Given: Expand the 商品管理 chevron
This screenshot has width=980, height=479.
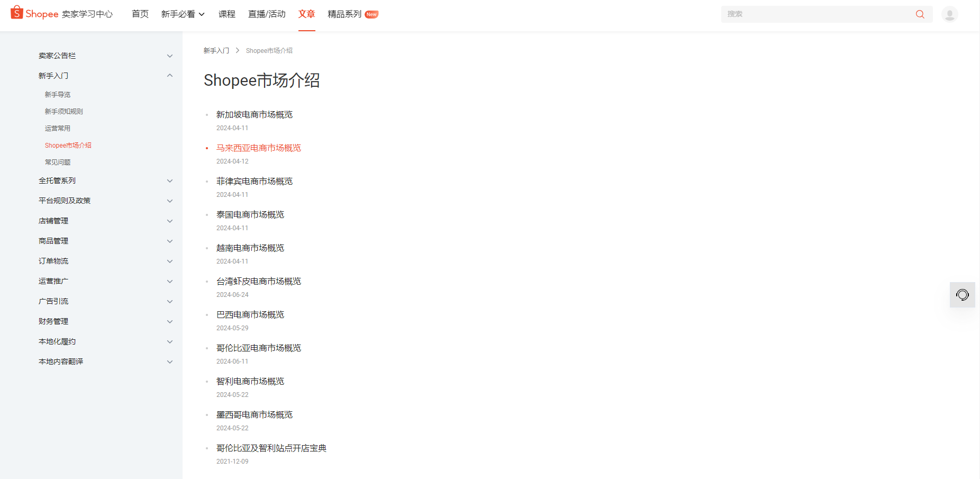Looking at the screenshot, I should coord(170,241).
